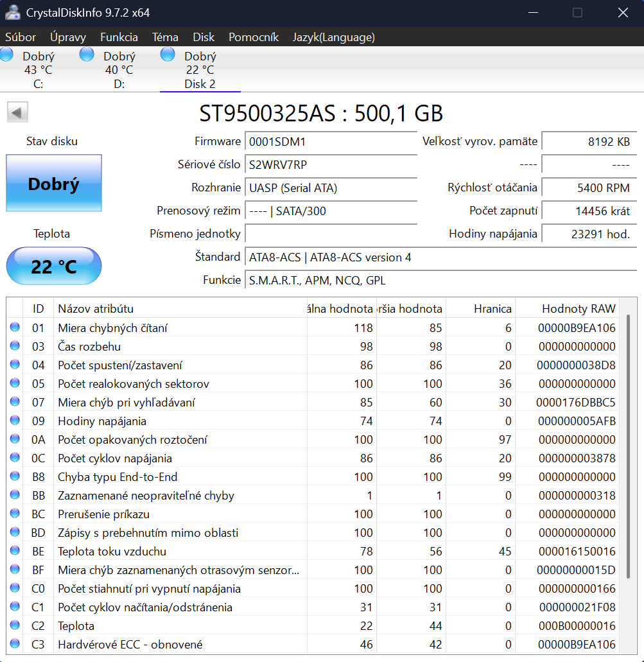The image size is (644, 662).
Task: Open the Pomocník menu
Action: tap(253, 37)
